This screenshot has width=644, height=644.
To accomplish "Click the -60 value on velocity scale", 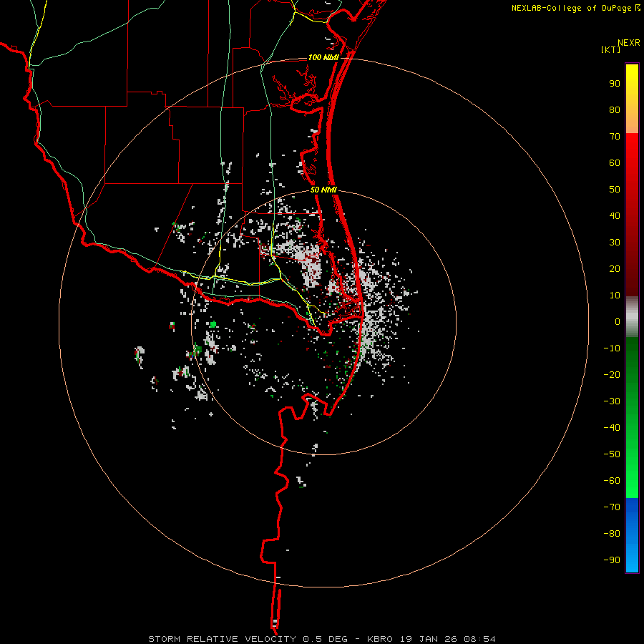I will click(x=612, y=481).
